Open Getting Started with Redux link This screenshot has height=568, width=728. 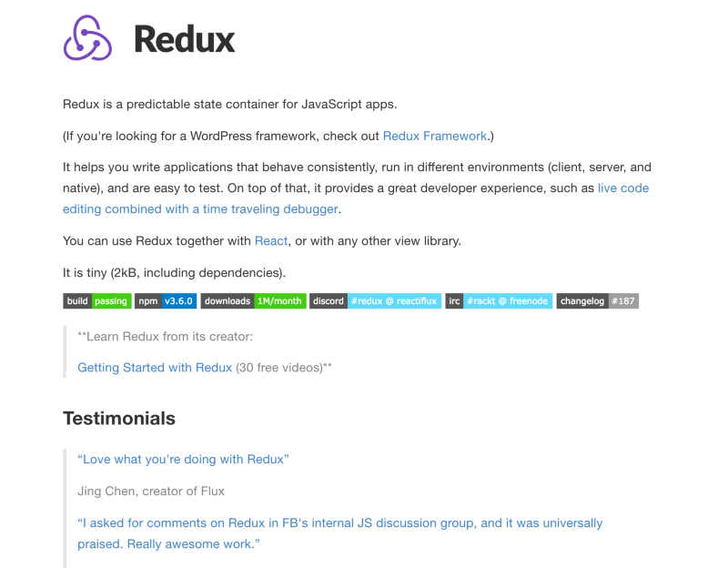coord(155,368)
